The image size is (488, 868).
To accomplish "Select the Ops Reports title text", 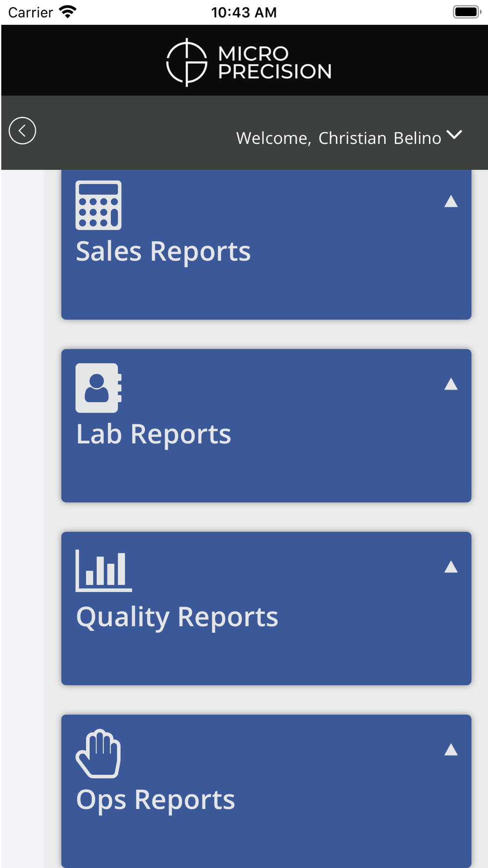I will [x=155, y=801].
